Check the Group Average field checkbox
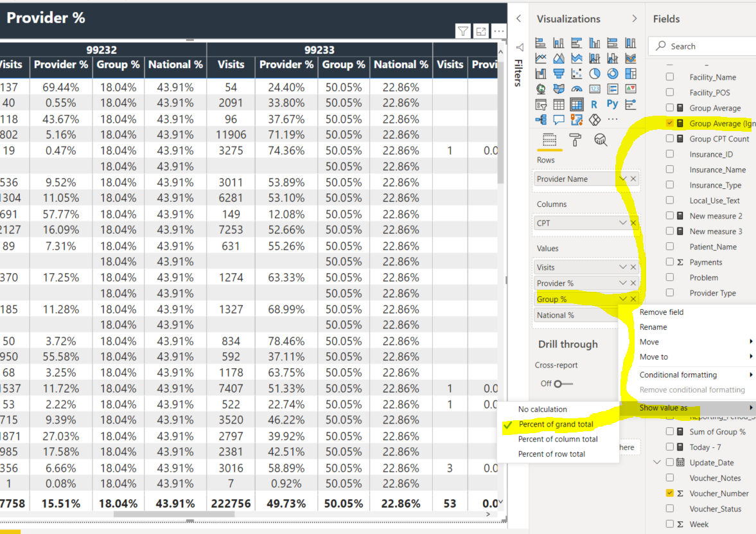756x534 pixels. 670,107
